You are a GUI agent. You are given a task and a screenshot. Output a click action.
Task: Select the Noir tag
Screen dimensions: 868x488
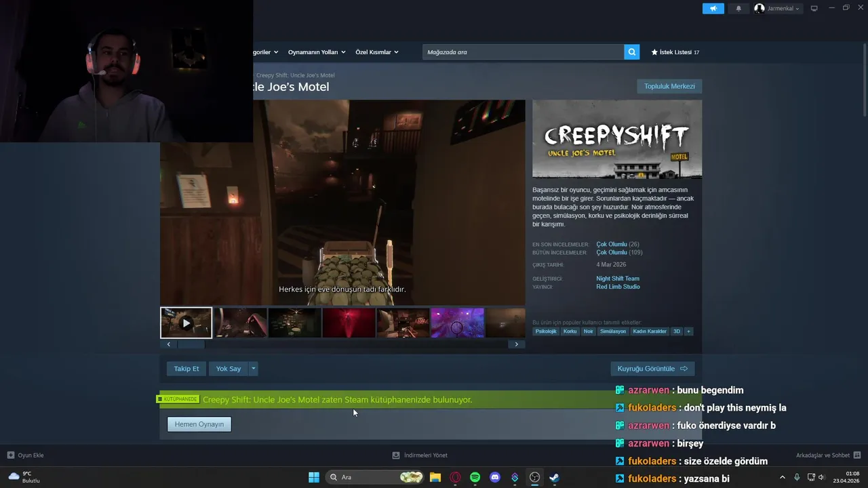(588, 331)
